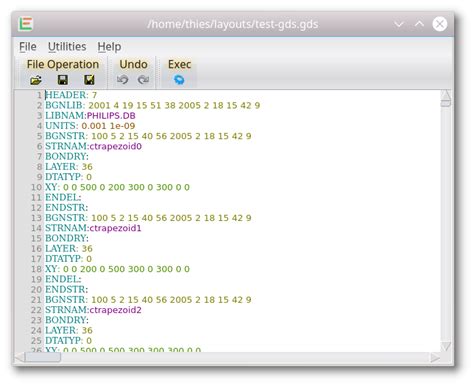Click the text 'STRNAM:ctrapezoid1'
The height and width of the screenshot is (386, 474).
click(x=93, y=228)
